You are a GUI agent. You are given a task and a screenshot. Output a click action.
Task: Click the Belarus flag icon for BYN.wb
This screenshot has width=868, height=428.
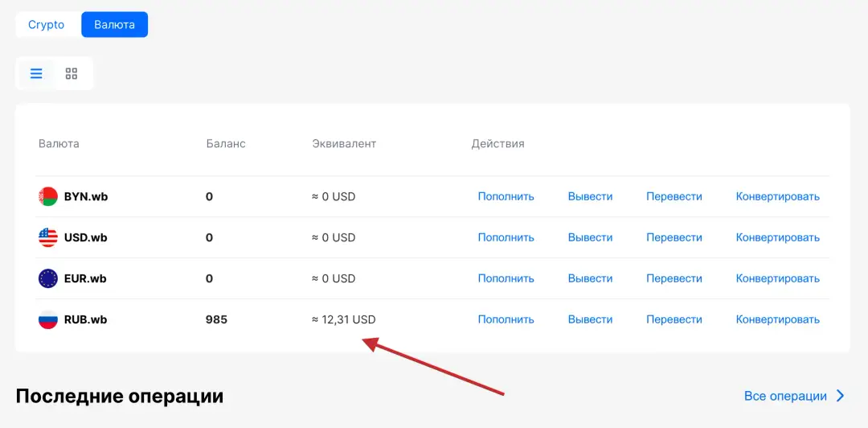[48, 196]
